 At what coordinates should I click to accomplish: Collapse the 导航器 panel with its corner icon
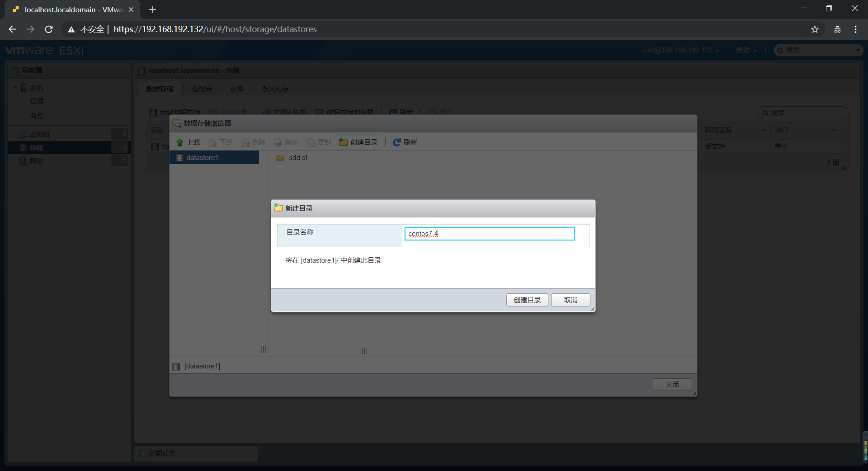pos(123,71)
